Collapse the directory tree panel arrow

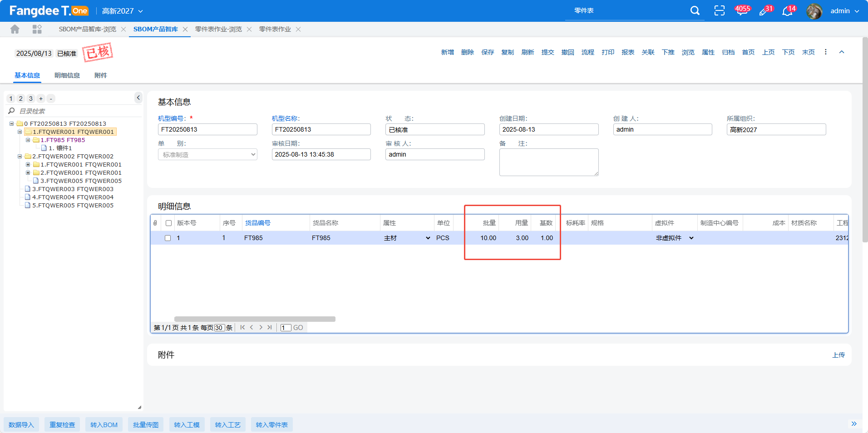(x=138, y=98)
